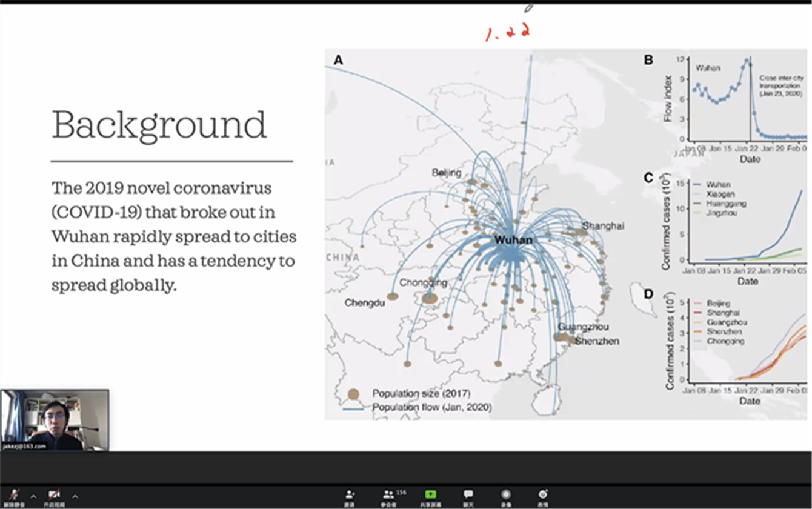The height and width of the screenshot is (509, 812).
Task: Start recording with the Record icon
Action: pyautogui.click(x=506, y=496)
